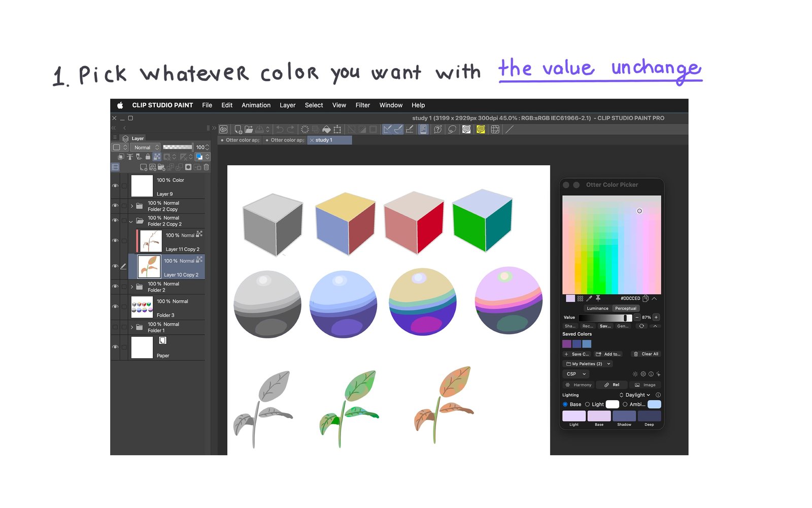Pick a color with the eyedropper icon
This screenshot has height=508, width=812.
point(589,299)
